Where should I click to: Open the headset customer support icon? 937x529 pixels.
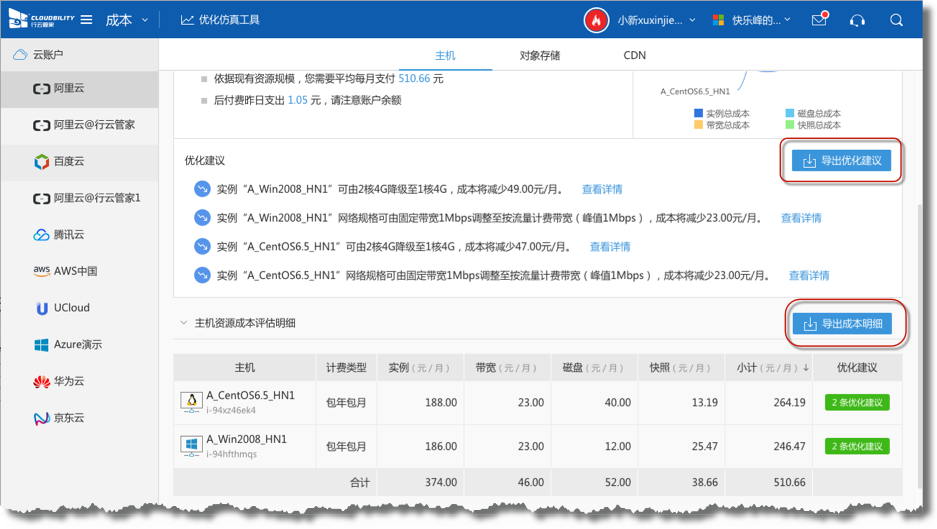pyautogui.click(x=857, y=20)
